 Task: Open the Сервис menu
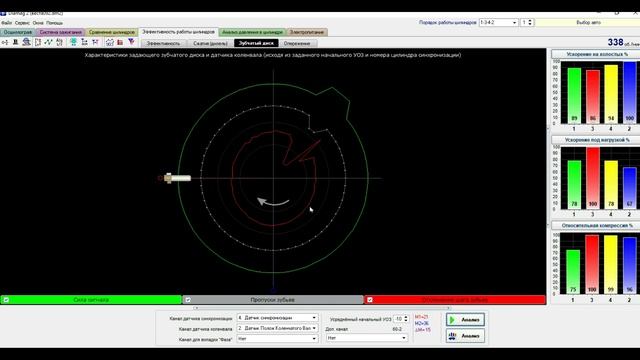pyautogui.click(x=22, y=23)
